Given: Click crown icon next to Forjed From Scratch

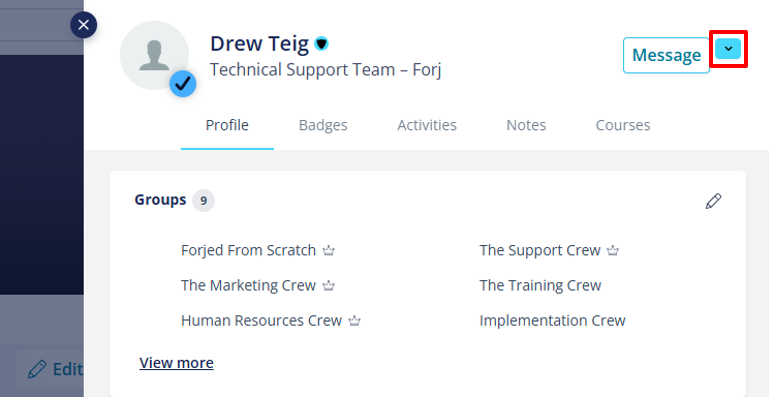Looking at the screenshot, I should pyautogui.click(x=328, y=251).
